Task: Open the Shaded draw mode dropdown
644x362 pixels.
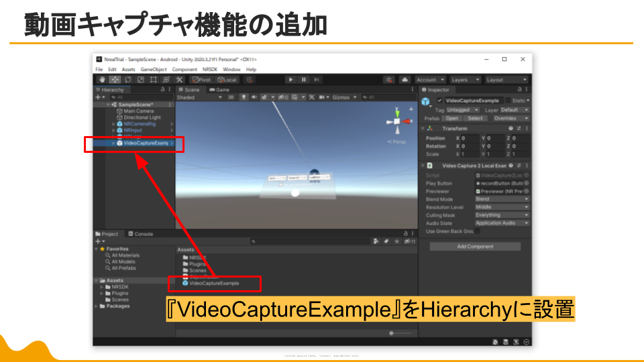Action: click(x=199, y=97)
